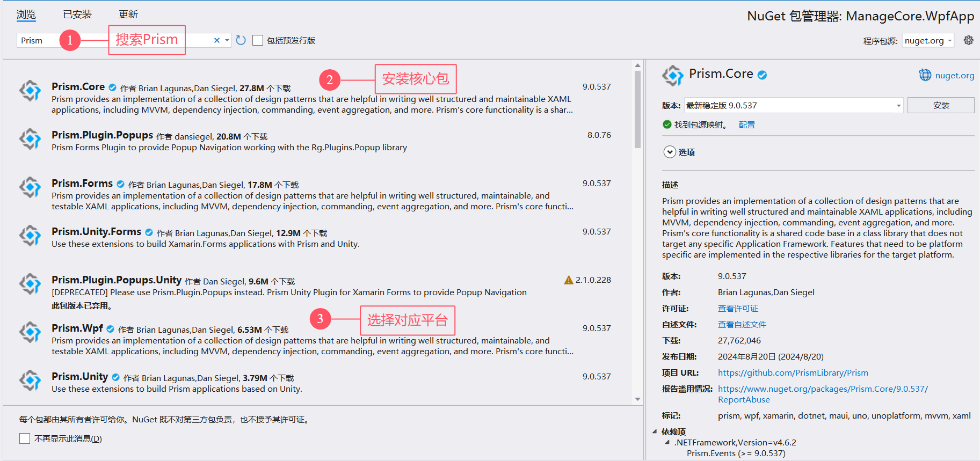The width and height of the screenshot is (980, 461).
Task: Click the verified badge next to Prism.Wpf
Action: point(110,329)
